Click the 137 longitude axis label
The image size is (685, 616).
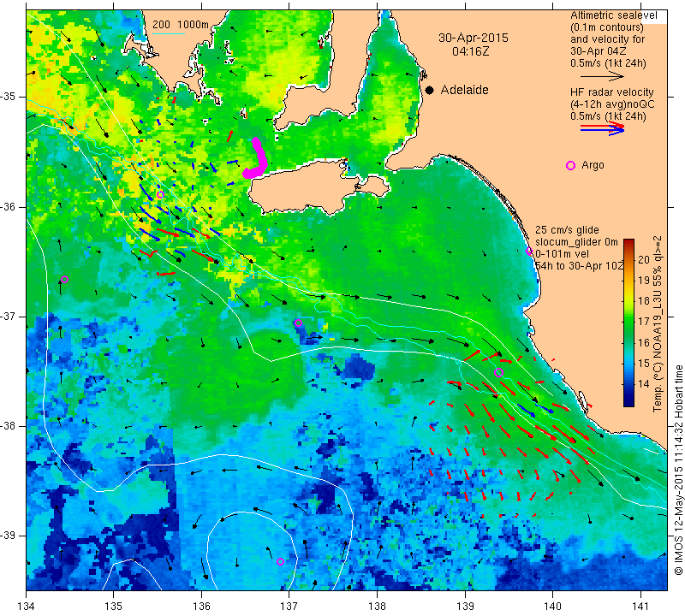pos(289,606)
